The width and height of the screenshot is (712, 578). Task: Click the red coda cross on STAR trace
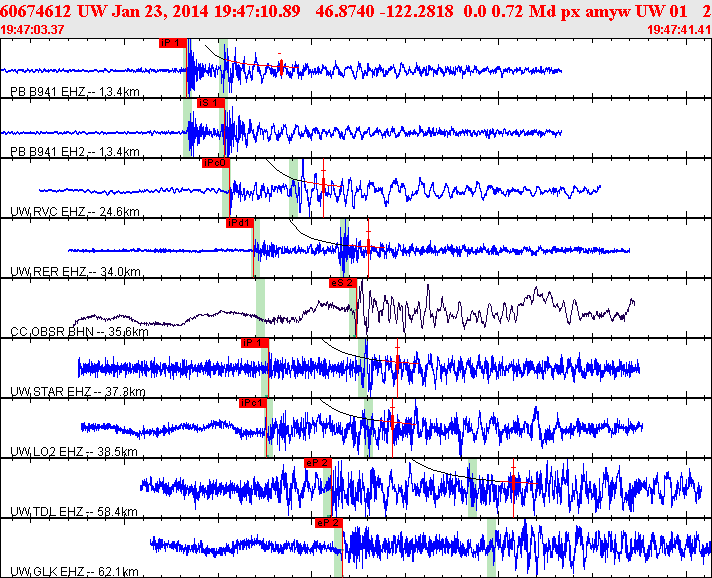(397, 362)
